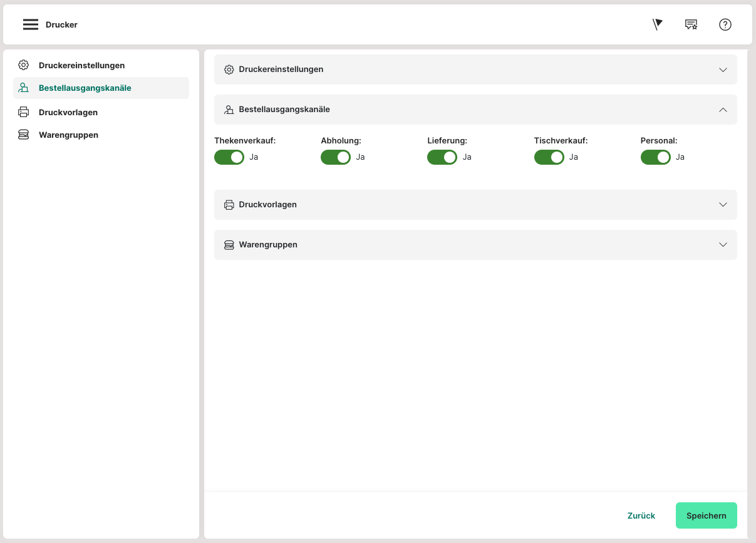Disable the Thekenverkauf toggle
Screen dimensions: 756x543
tap(229, 157)
